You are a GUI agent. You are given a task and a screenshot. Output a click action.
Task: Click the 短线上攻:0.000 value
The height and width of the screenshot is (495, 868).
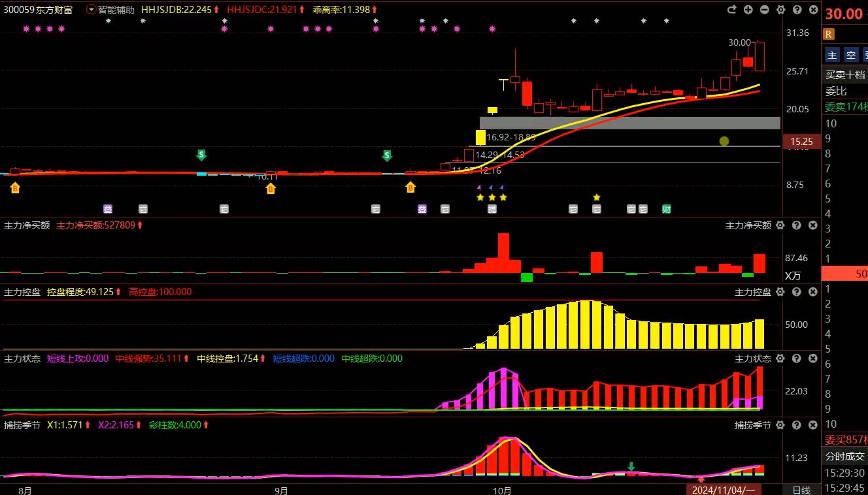coord(78,359)
